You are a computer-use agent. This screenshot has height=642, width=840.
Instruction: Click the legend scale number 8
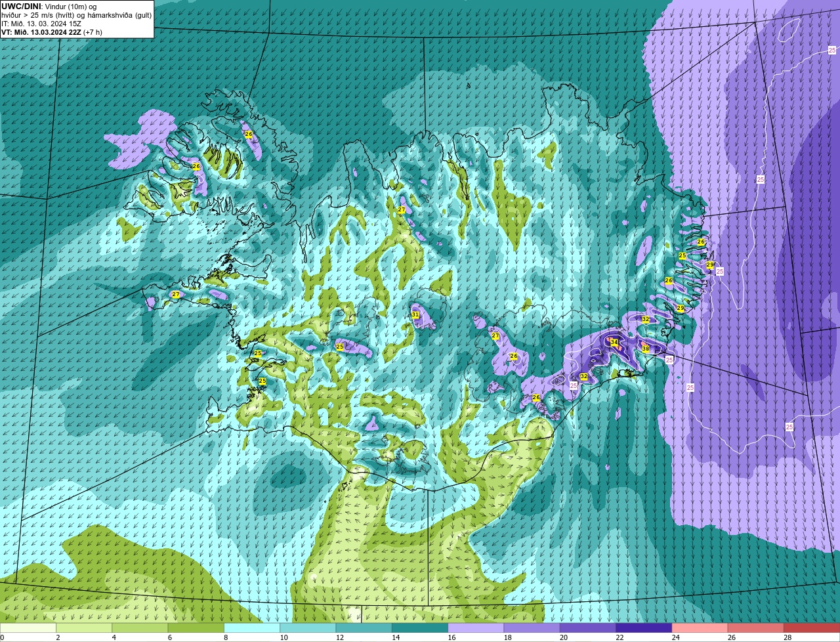coord(226,637)
